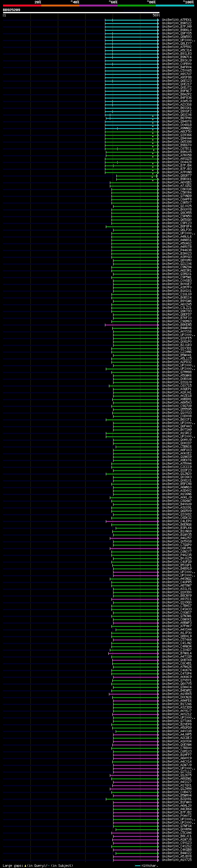Screen dimensions: 197x868
Task: Select the UniRef100_Q8YUM0 label
Action: point(176,260)
